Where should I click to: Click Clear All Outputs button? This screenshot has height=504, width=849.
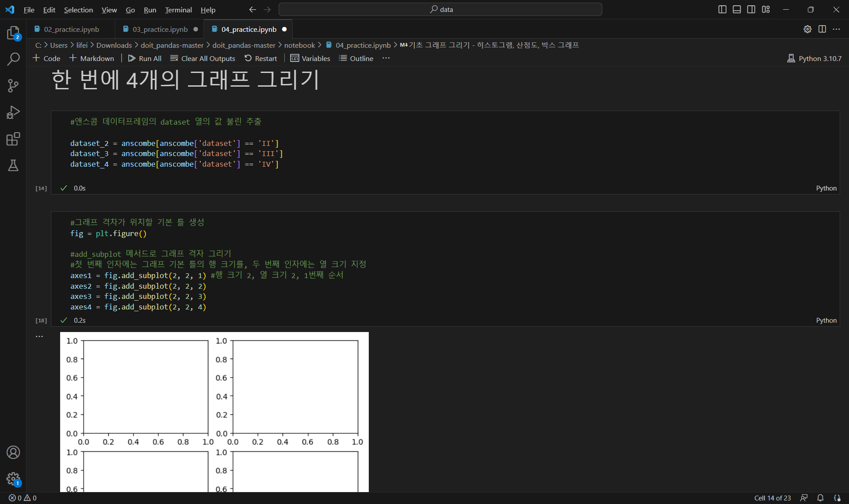point(203,58)
